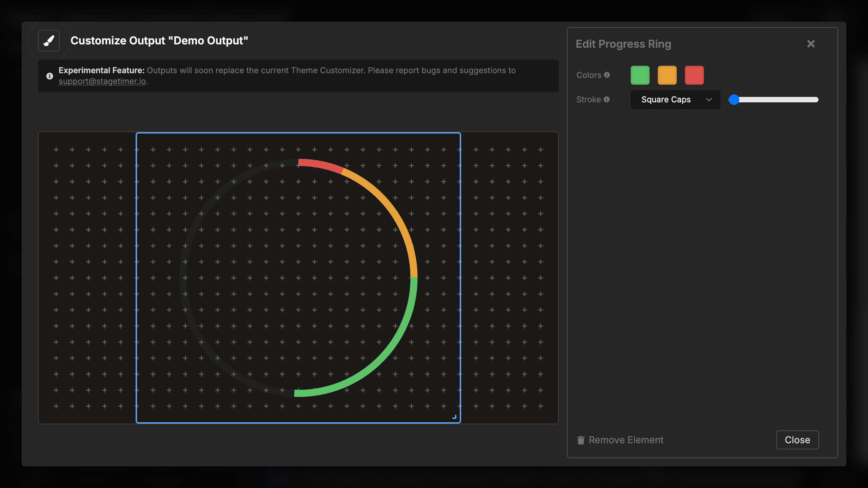This screenshot has width=868, height=488.
Task: Click the info icon next to Stroke
Action: 607,99
